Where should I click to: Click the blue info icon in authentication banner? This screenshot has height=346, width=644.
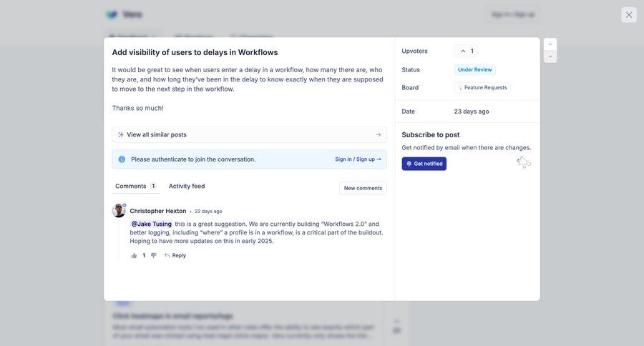click(122, 159)
